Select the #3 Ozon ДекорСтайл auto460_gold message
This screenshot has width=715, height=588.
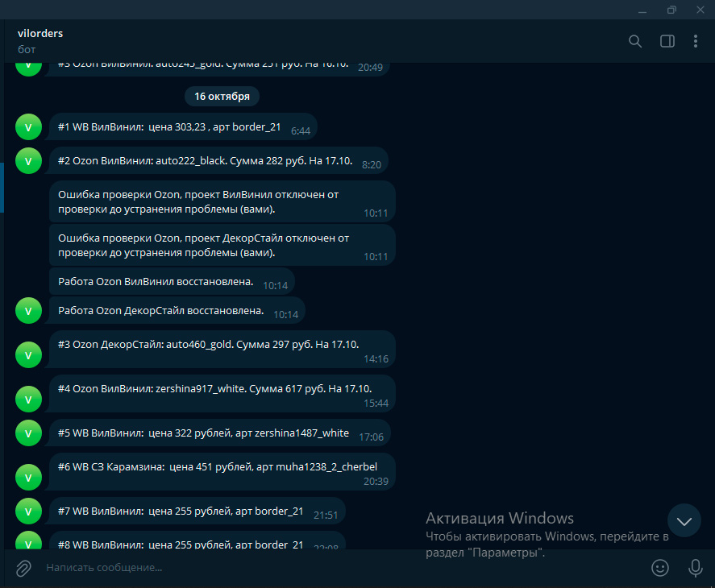click(x=210, y=345)
